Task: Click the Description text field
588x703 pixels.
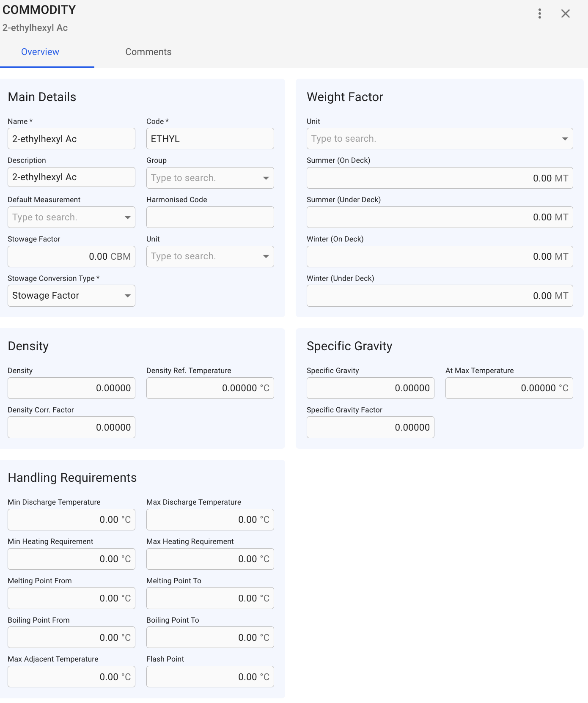Action: tap(71, 177)
